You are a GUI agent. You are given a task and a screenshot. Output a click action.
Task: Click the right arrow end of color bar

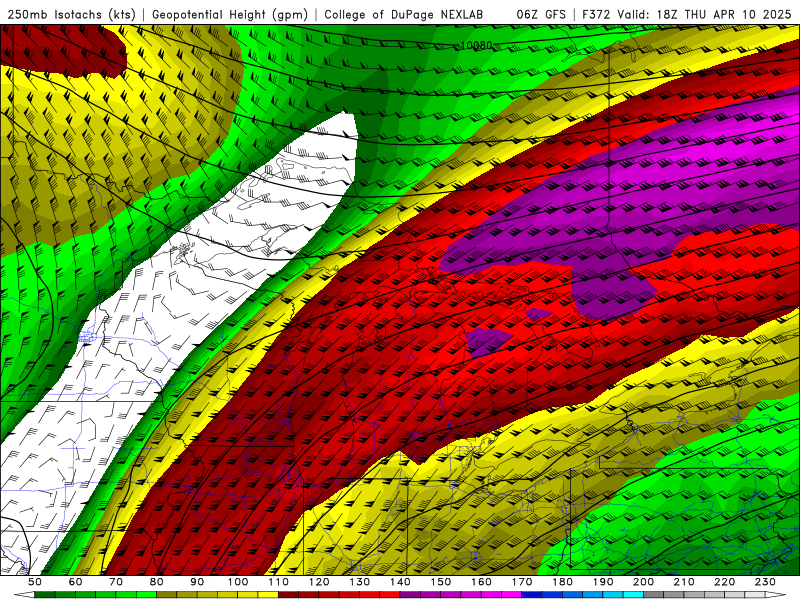[776, 594]
